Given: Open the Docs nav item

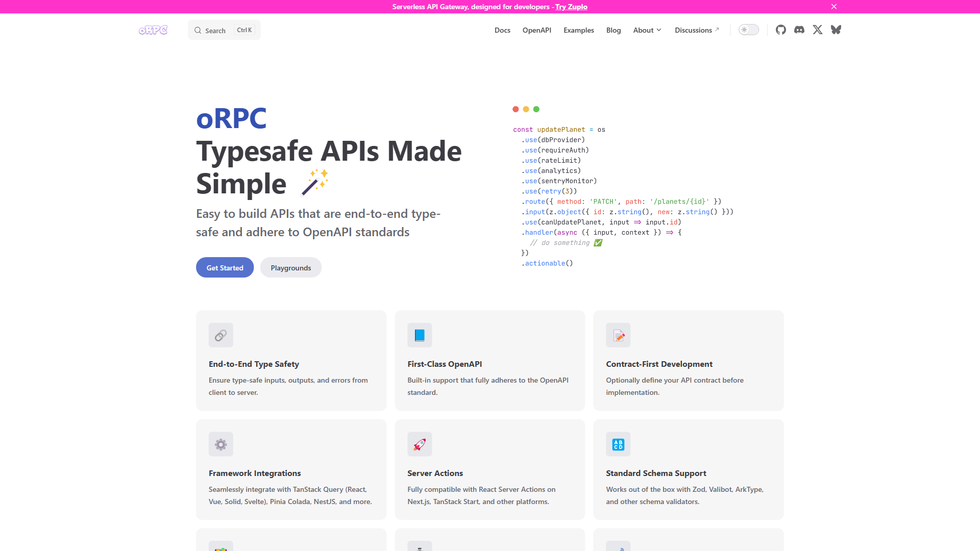Looking at the screenshot, I should (502, 30).
